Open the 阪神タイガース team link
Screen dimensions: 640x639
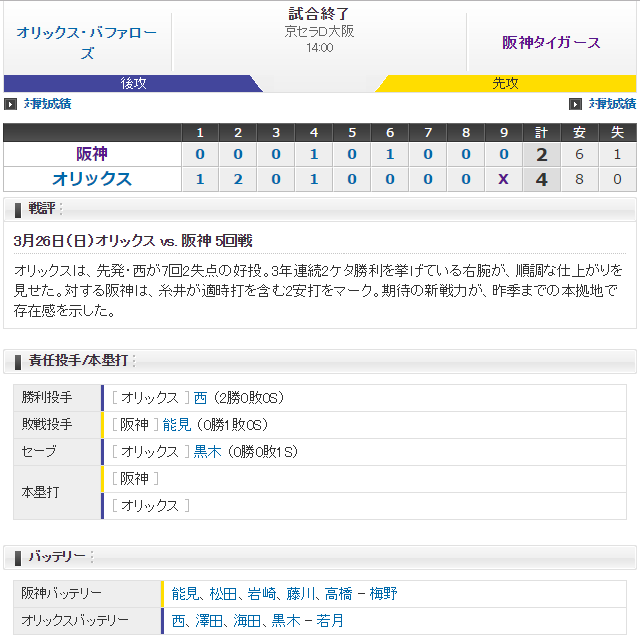[551, 42]
